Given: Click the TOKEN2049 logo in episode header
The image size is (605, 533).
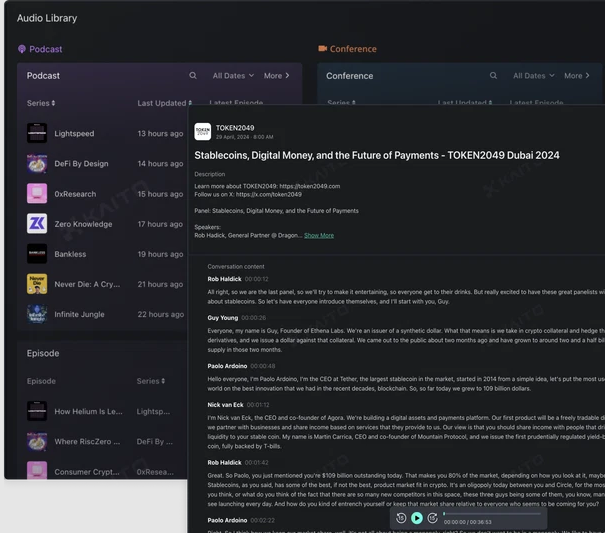Looking at the screenshot, I should point(203,132).
